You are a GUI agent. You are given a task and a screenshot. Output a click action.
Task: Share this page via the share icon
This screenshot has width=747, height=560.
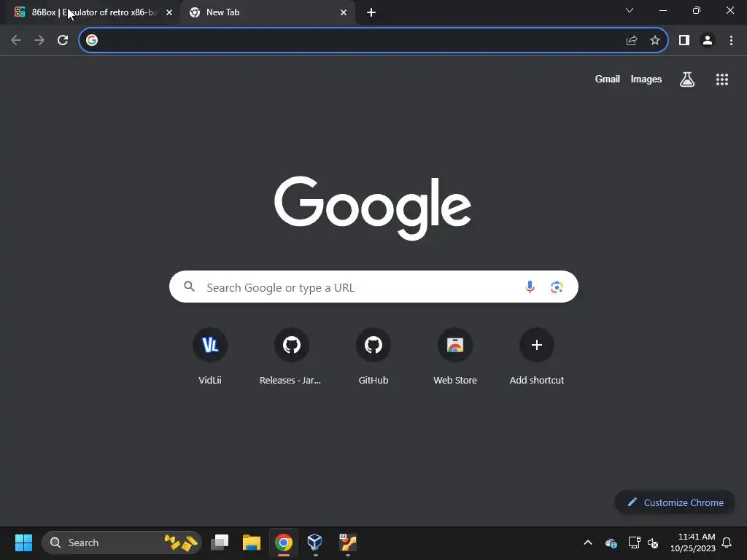[632, 41]
